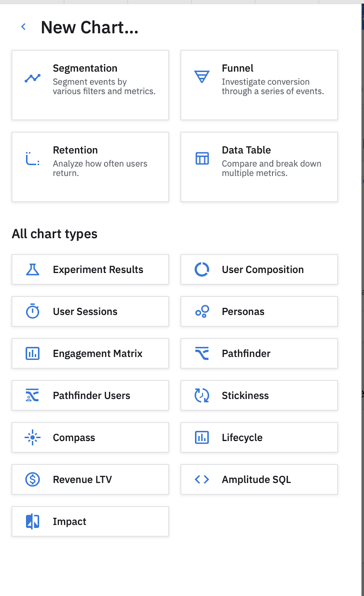Click the Compass chart icon

33,437
